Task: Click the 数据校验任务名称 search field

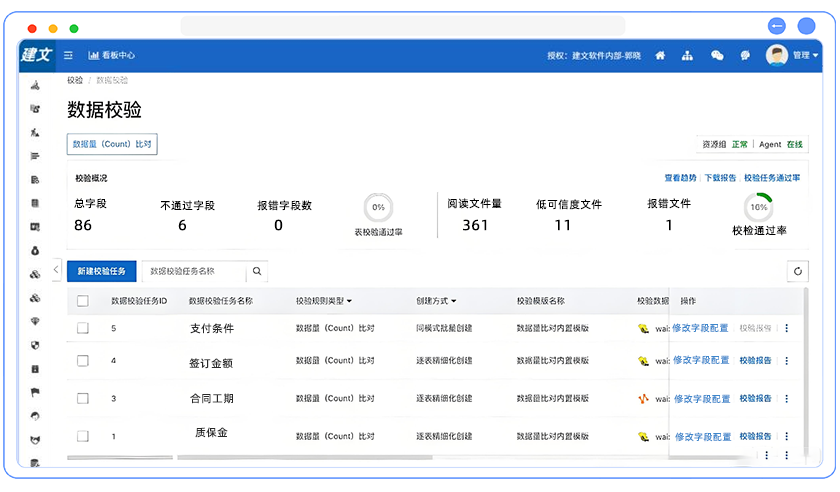Action: [193, 271]
